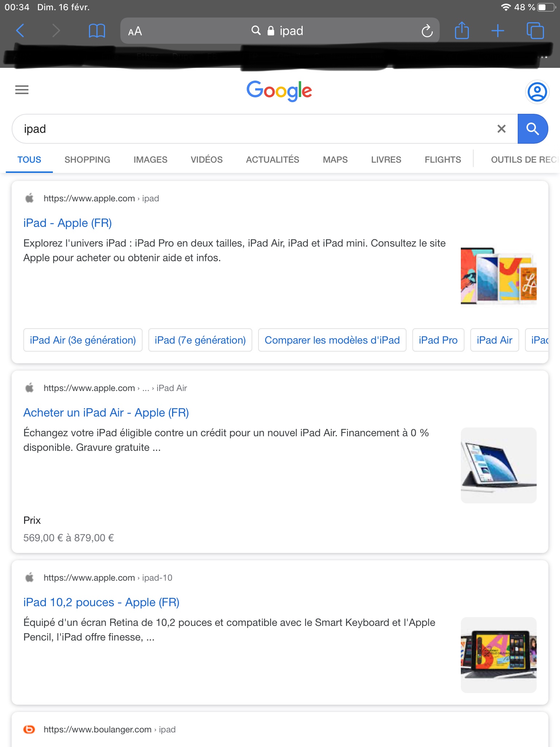Image resolution: width=560 pixels, height=747 pixels.
Task: Tap the Safari back arrow
Action: (x=20, y=31)
